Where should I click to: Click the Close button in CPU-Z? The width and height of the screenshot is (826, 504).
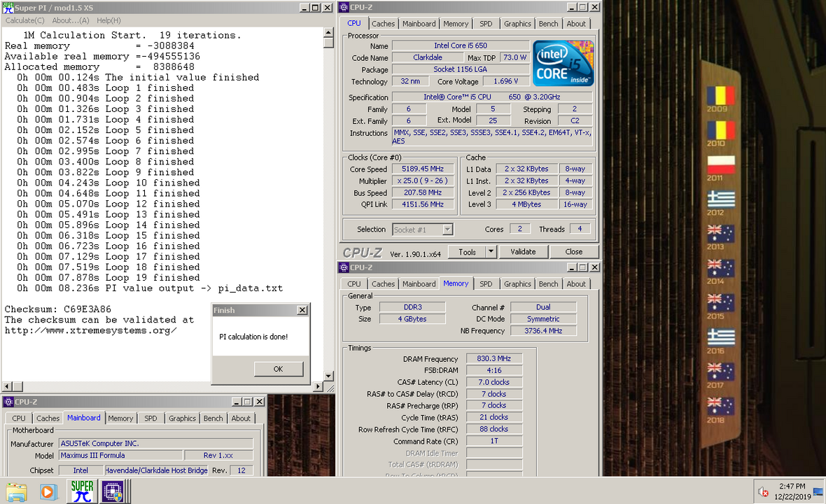[x=574, y=252]
